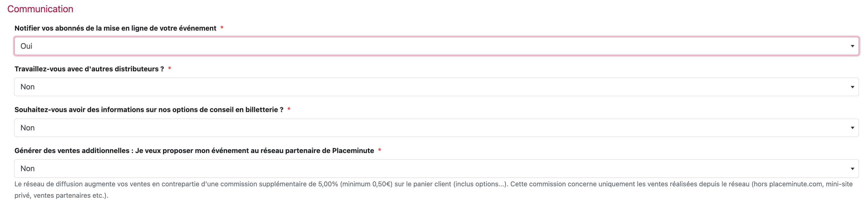Click the required asterisk beside "Notifier vos abonnés"

click(x=222, y=28)
